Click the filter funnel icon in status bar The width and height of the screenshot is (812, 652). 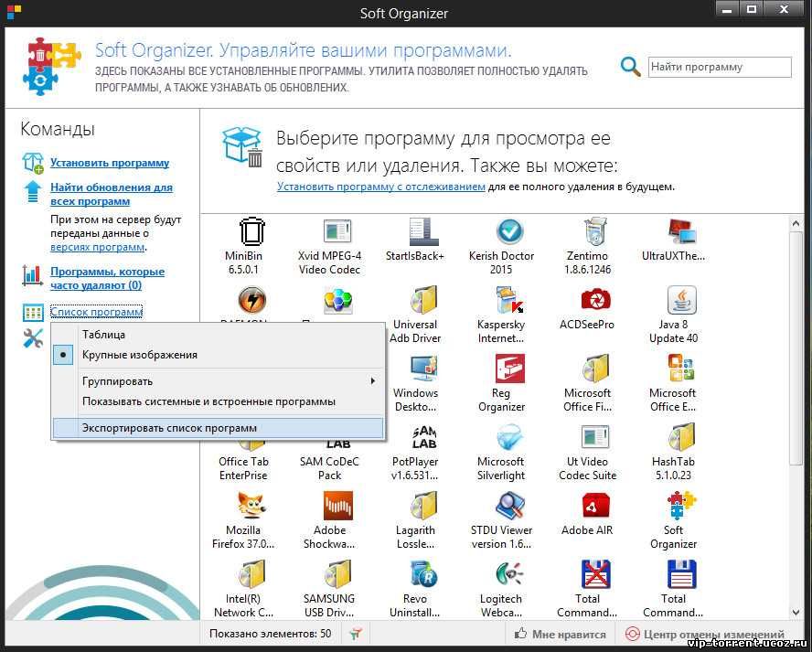(357, 634)
